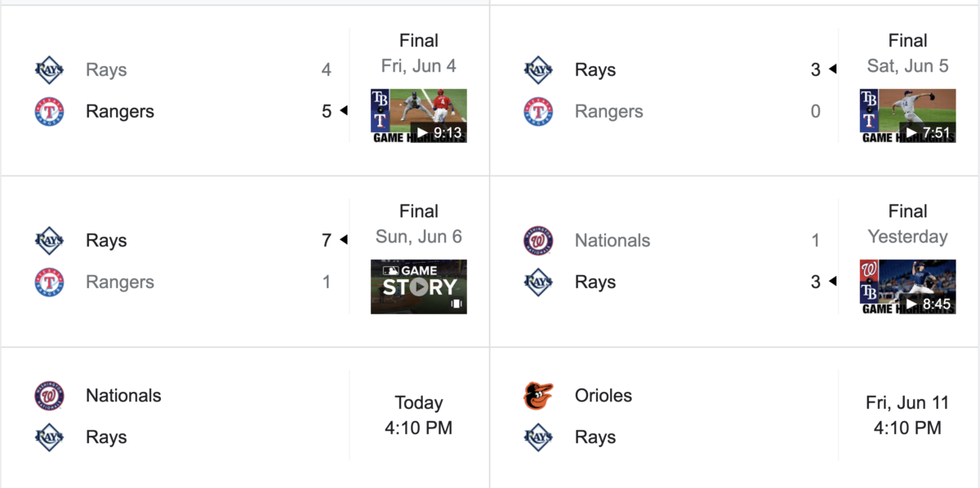
Task: Play the 9:13 game highlights video
Action: pos(419,116)
